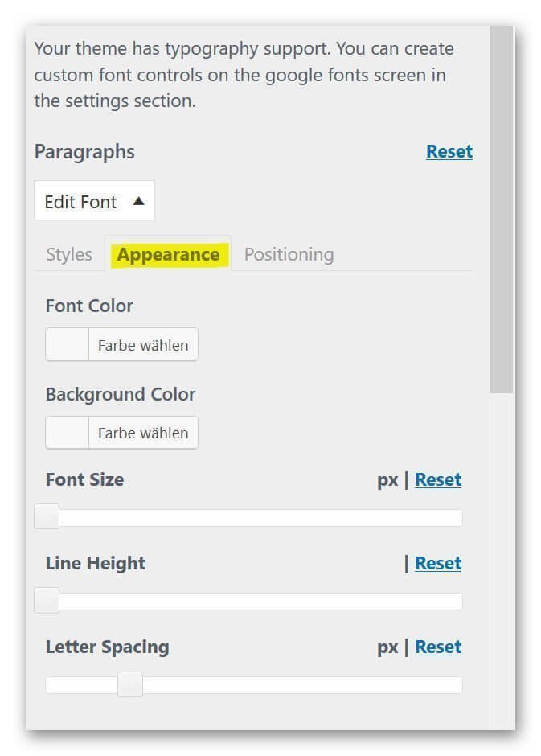Click the Background Color swatch
Image resolution: width=541 pixels, height=756 pixels.
coord(68,433)
